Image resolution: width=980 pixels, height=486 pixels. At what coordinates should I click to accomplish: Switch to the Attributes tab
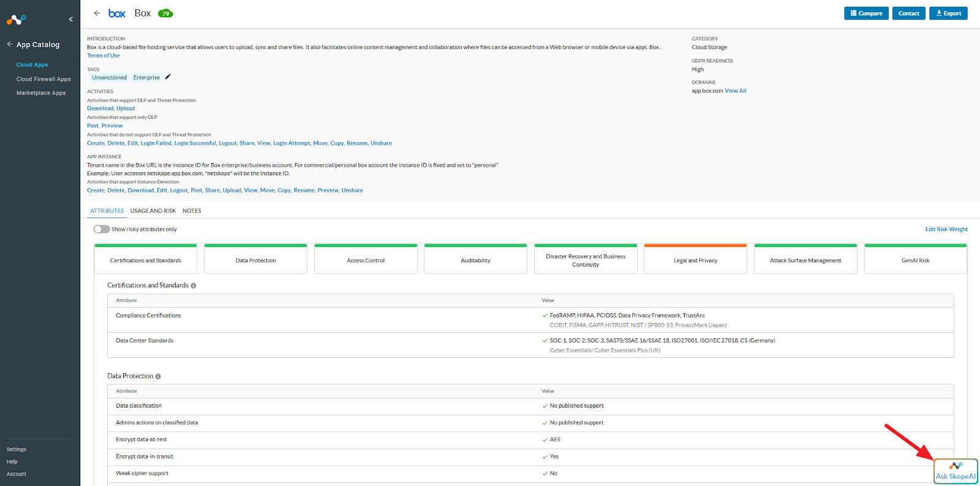tap(107, 211)
